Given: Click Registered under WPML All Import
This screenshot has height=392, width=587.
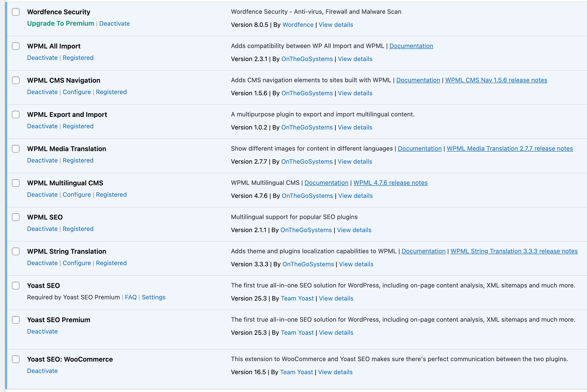Looking at the screenshot, I should point(78,58).
